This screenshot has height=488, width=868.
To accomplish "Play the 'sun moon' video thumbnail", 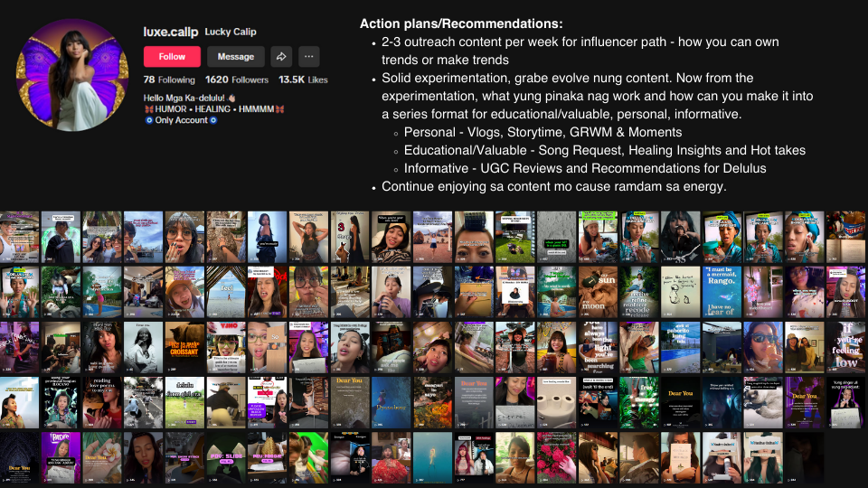I will 597,292.
